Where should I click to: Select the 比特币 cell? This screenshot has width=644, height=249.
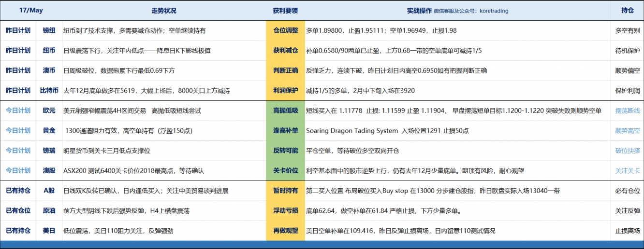point(49,90)
